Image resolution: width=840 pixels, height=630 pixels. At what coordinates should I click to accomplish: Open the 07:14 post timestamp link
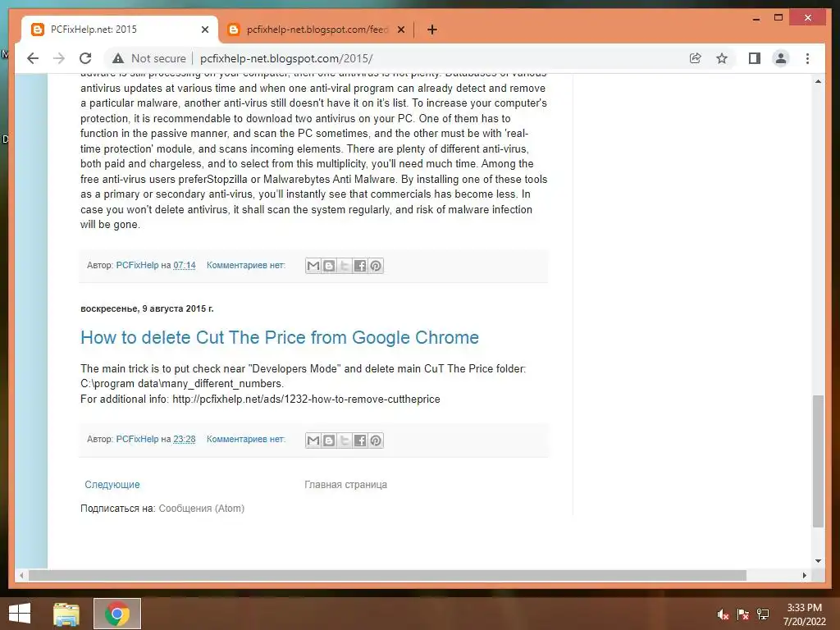coord(185,265)
